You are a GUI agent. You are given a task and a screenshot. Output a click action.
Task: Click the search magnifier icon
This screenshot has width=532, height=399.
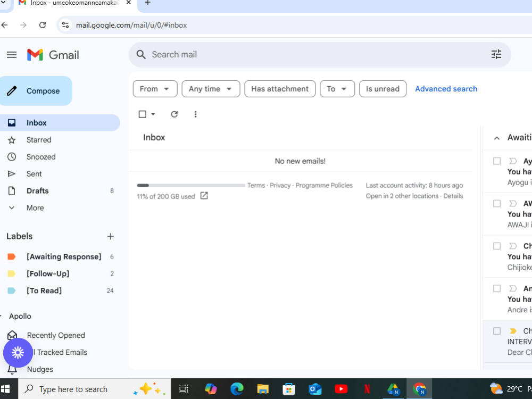[141, 55]
